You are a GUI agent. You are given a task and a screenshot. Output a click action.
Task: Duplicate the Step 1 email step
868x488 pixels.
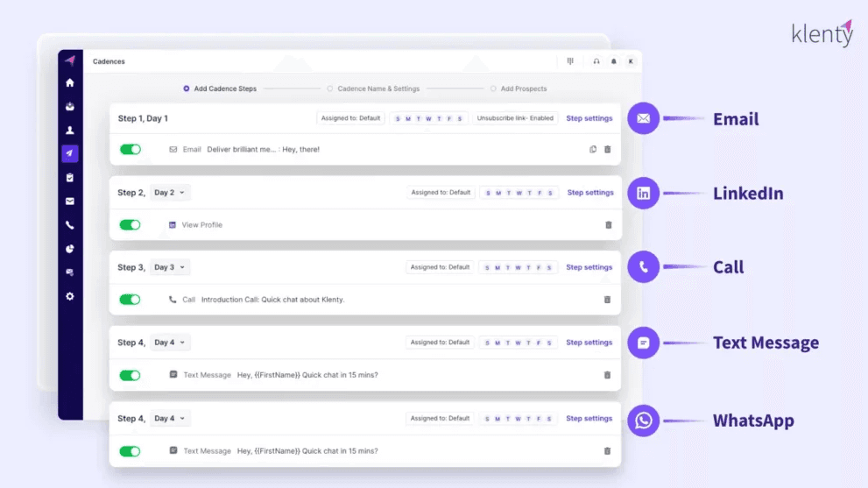(593, 149)
